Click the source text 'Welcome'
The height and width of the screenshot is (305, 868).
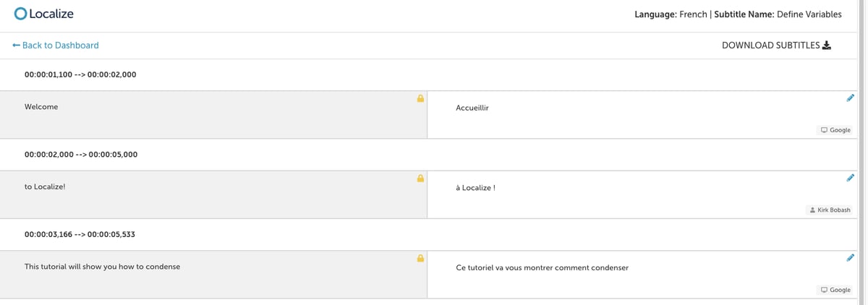(41, 107)
